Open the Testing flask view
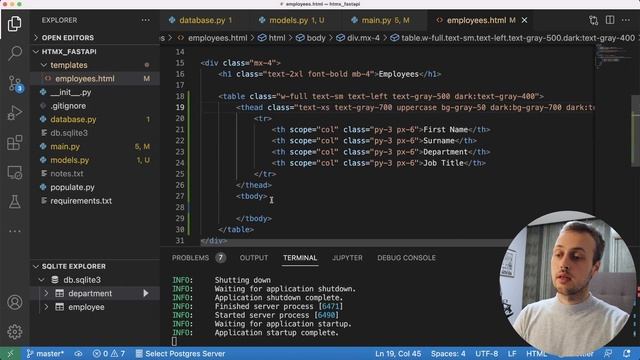Image resolution: width=640 pixels, height=360 pixels. (x=15, y=202)
